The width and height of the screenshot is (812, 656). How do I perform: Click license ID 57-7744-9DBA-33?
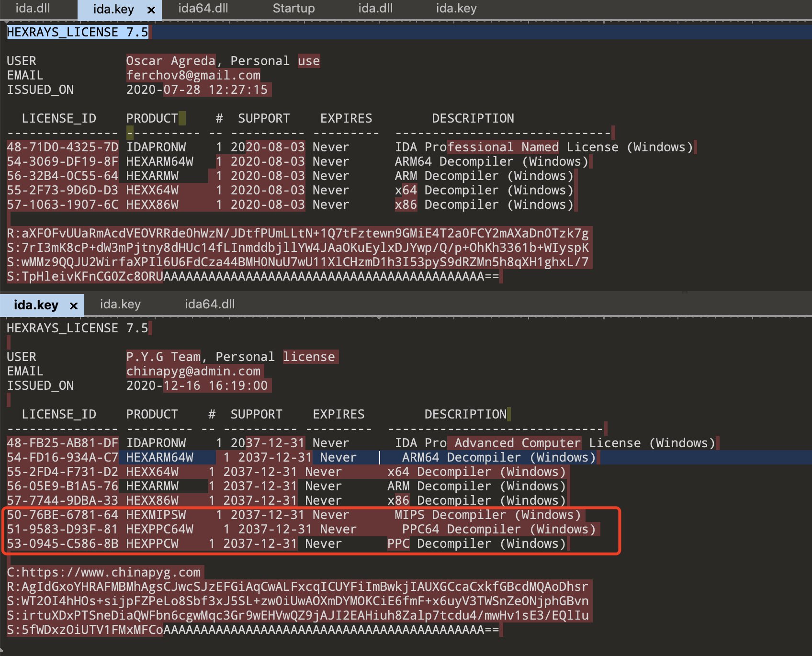[x=62, y=500]
